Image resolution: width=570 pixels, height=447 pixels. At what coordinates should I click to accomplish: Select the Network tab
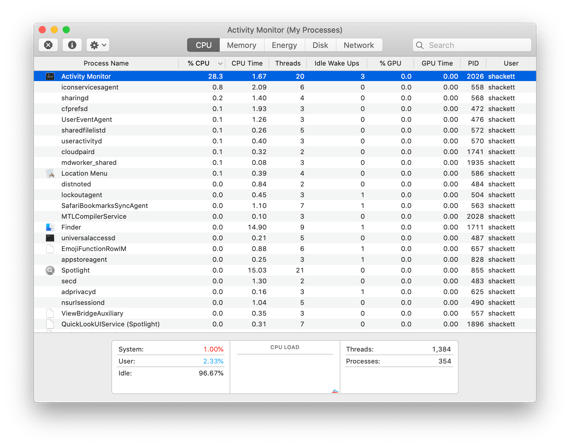click(358, 45)
